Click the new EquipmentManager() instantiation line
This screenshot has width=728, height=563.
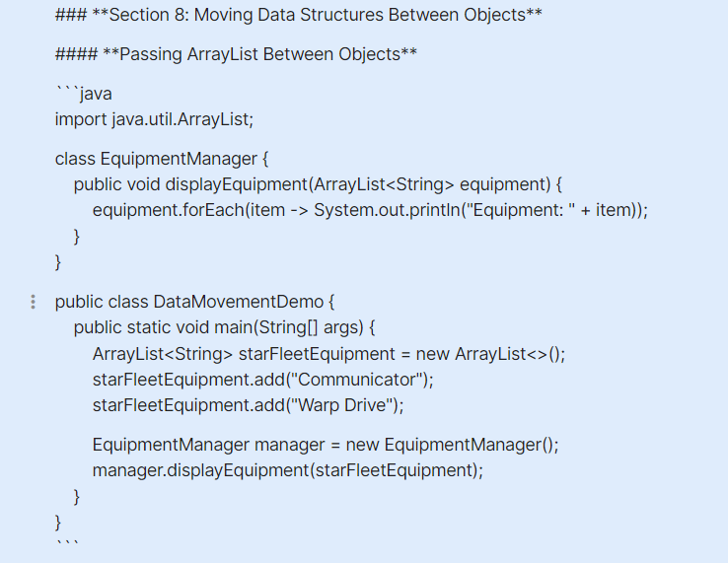coord(326,445)
